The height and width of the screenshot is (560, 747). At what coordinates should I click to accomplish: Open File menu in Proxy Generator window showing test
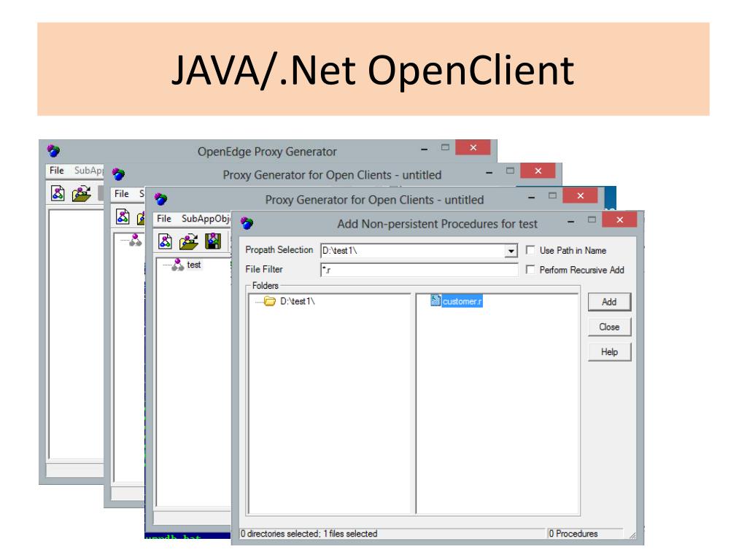point(164,219)
